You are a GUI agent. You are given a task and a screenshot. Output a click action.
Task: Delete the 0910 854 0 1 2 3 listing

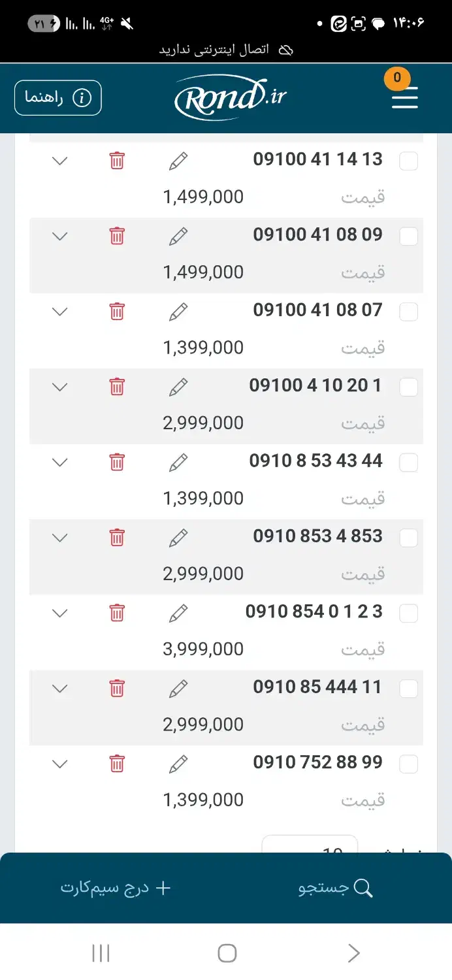coord(117,613)
